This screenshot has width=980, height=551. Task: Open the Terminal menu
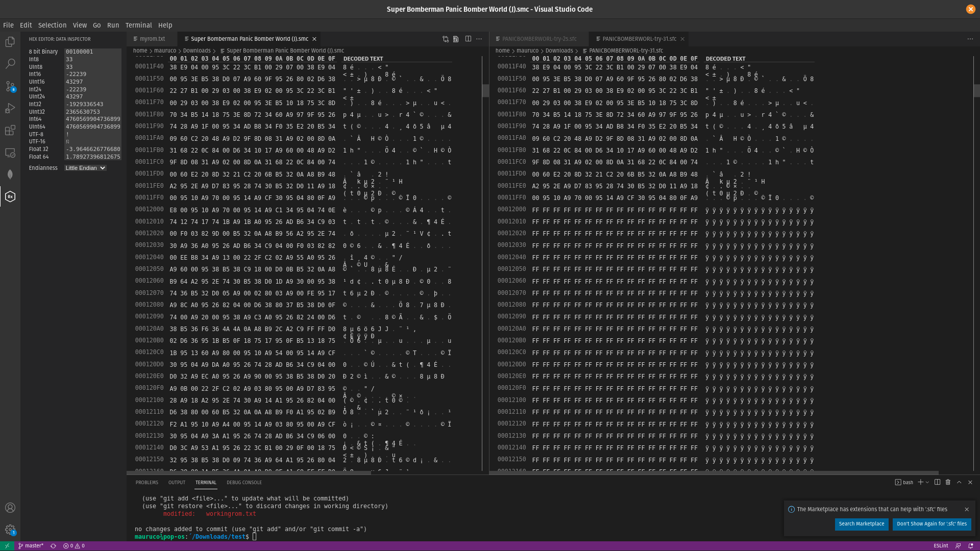pyautogui.click(x=138, y=25)
